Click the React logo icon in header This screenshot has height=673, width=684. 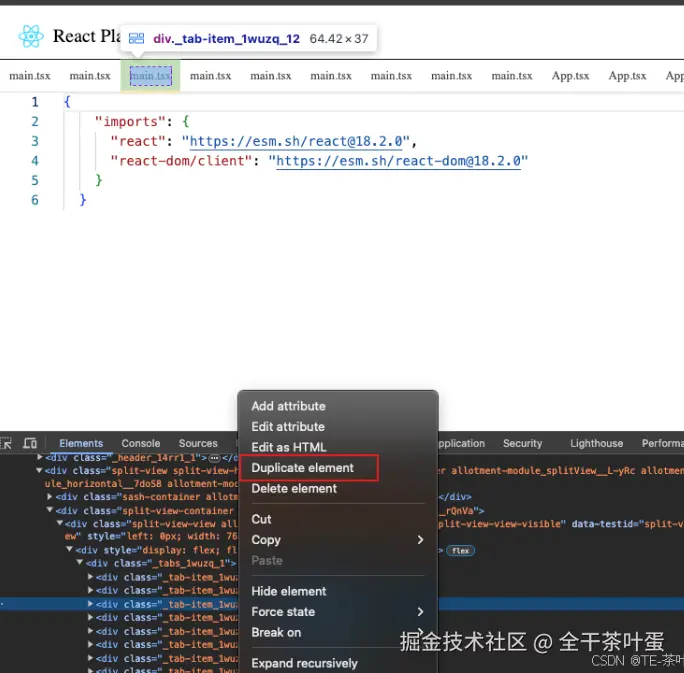(x=31, y=36)
